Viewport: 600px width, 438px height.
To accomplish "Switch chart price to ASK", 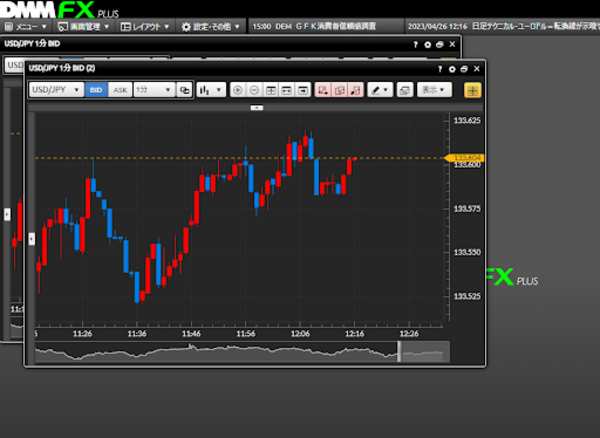I will coord(120,89).
